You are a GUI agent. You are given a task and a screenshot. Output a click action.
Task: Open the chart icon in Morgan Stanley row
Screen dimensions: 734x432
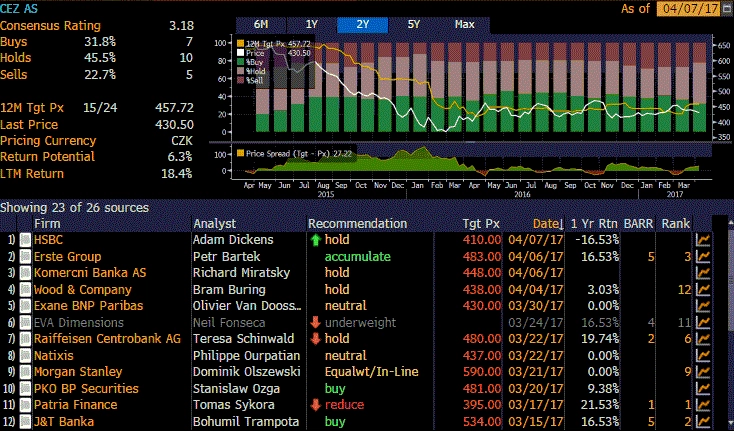[703, 372]
